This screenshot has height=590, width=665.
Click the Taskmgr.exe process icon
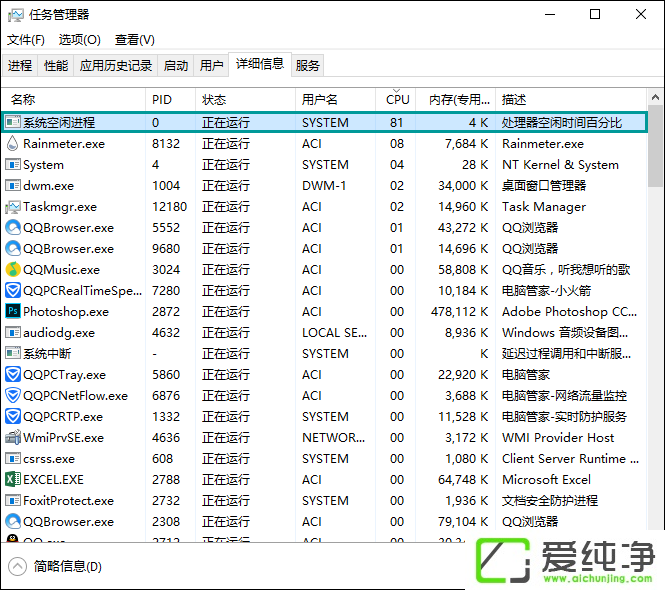coord(13,207)
